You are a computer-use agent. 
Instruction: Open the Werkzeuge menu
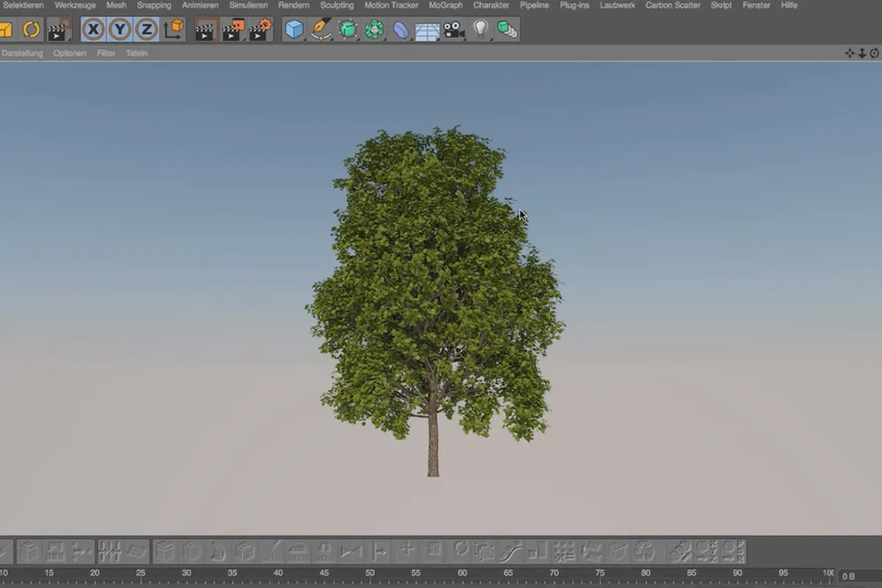point(75,5)
